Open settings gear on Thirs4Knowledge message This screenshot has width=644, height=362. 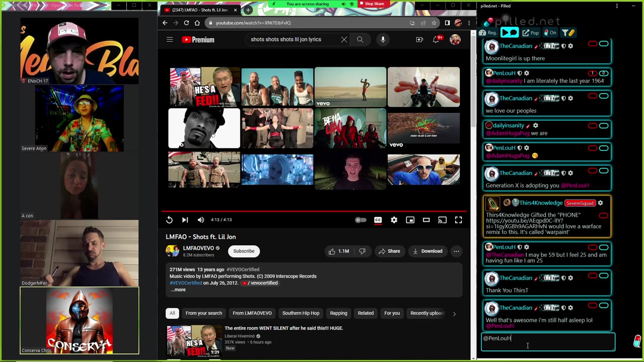click(x=600, y=203)
